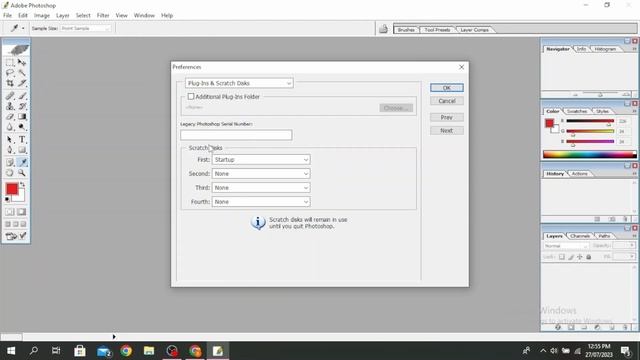Open the Image menu
The height and width of the screenshot is (360, 640).
pos(42,16)
